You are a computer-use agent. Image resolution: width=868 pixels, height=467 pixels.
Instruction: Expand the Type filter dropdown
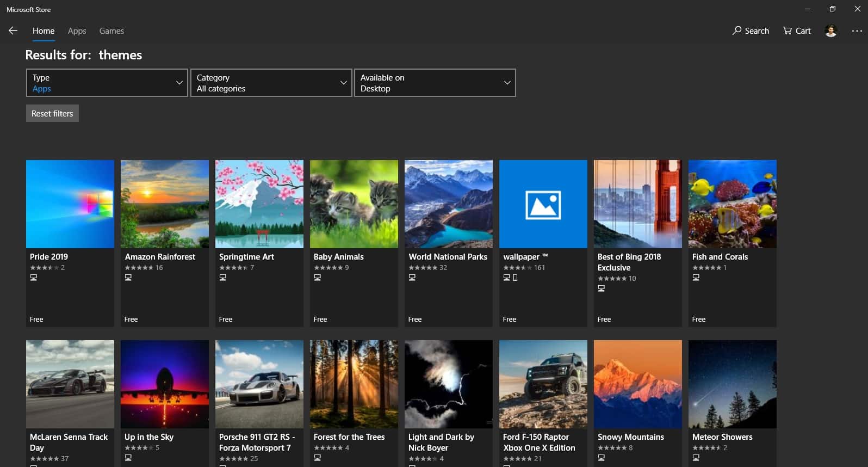click(107, 83)
